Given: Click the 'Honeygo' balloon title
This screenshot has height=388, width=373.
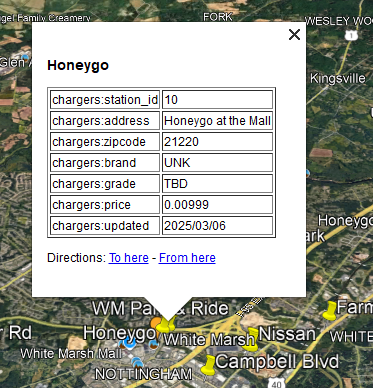Looking at the screenshot, I should click(78, 66).
